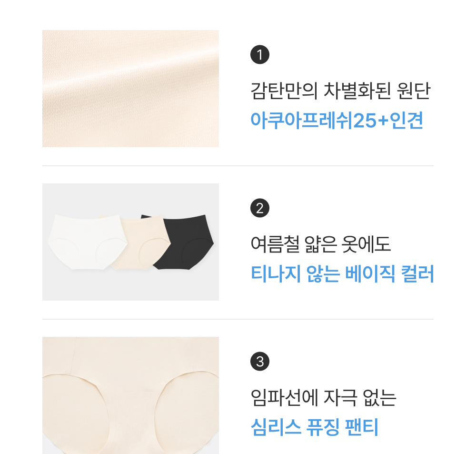Click heading 임파선에 자극 없는
The height and width of the screenshot is (454, 476).
tap(323, 397)
